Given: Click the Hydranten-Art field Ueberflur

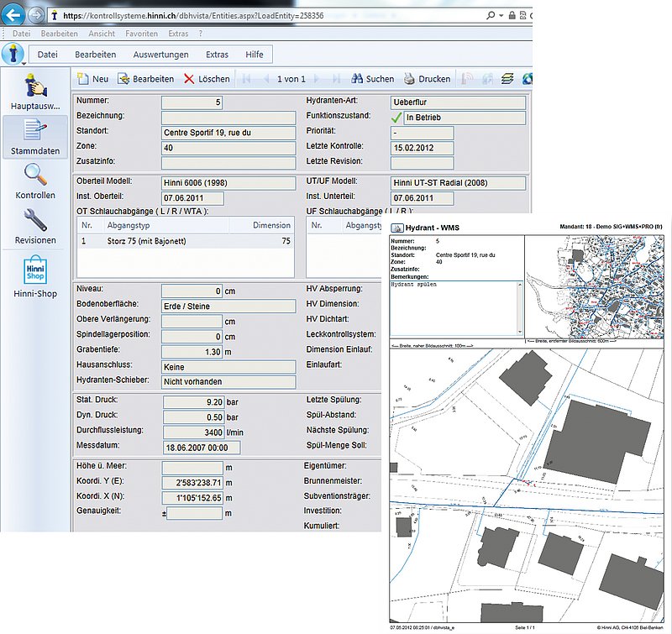Looking at the screenshot, I should click(458, 102).
